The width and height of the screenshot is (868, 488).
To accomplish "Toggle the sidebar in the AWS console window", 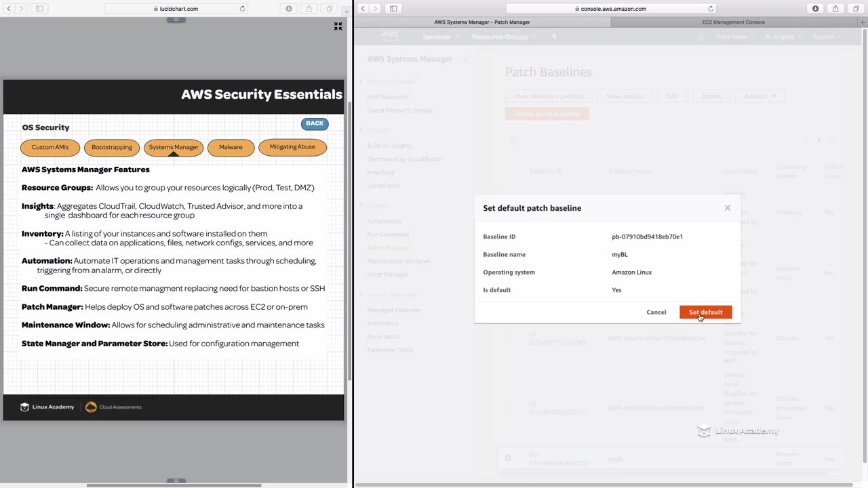I will pos(393,9).
